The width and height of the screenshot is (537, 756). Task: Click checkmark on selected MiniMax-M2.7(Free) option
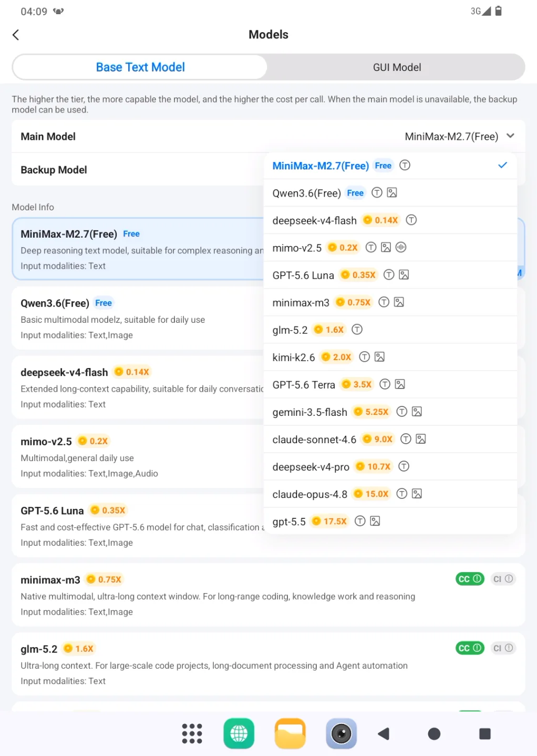pyautogui.click(x=502, y=165)
